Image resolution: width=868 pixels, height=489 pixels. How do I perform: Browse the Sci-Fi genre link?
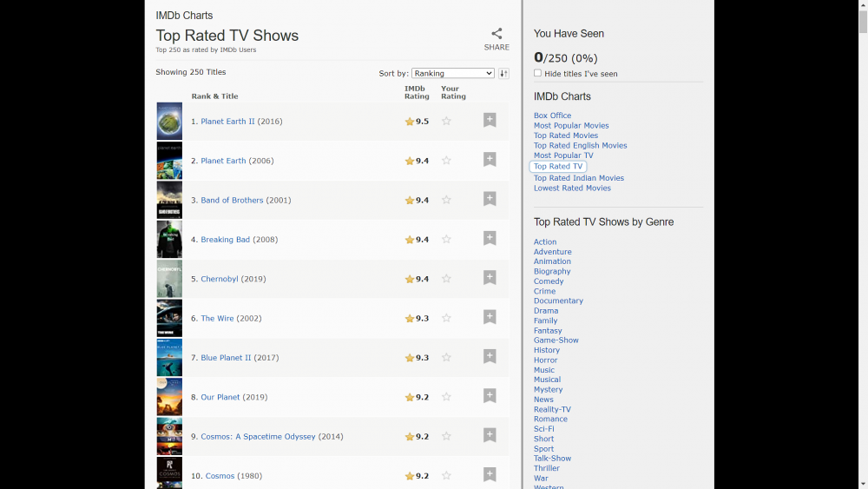pos(543,429)
